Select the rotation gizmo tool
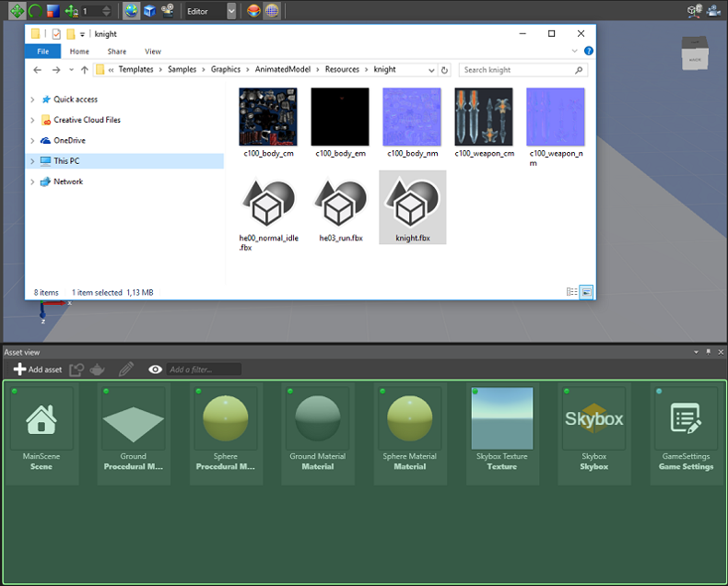The height and width of the screenshot is (586, 728). coord(34,11)
